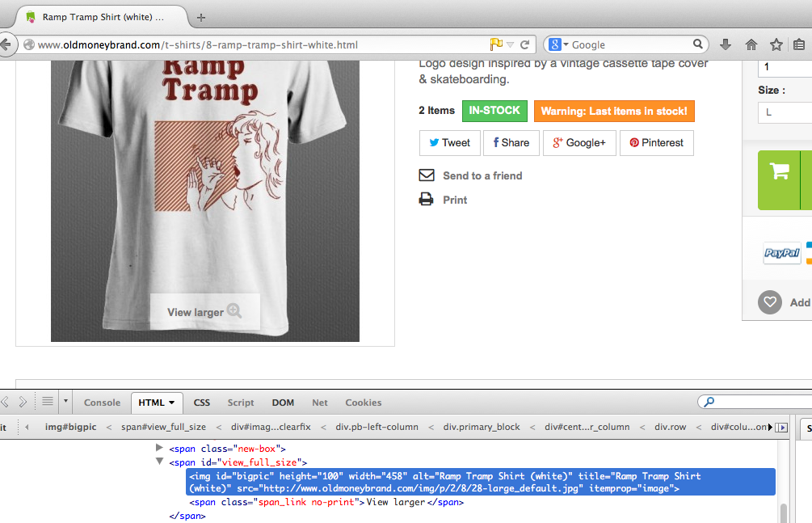This screenshot has height=523, width=812.
Task: Click the Tweet button
Action: coord(449,143)
